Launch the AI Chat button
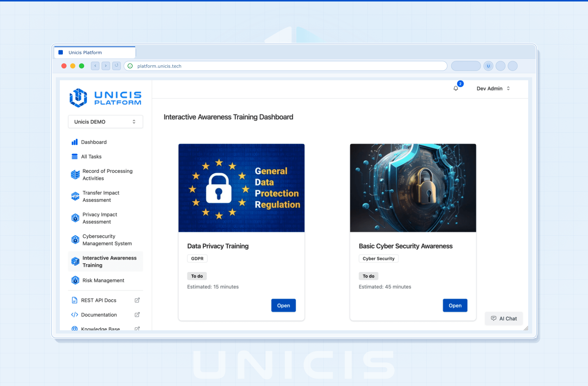588x386 pixels. (x=503, y=318)
